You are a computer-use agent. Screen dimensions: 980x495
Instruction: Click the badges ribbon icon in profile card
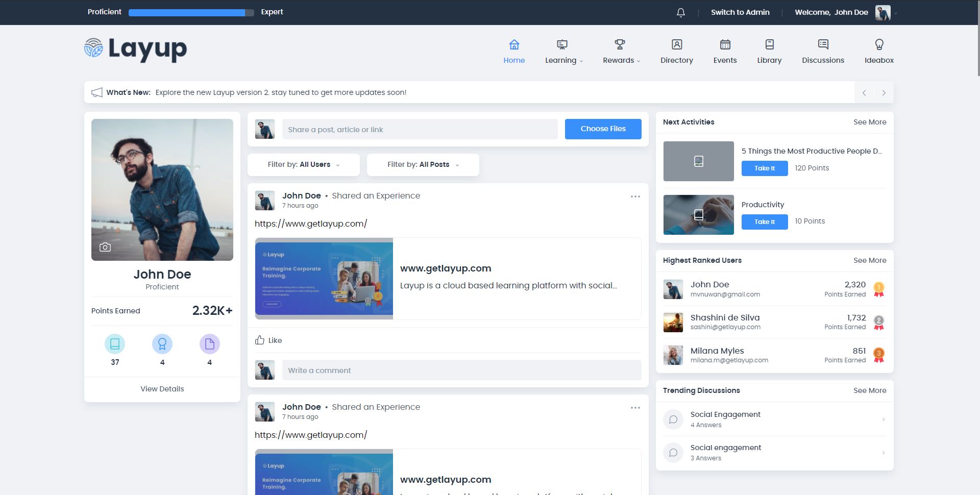point(162,344)
